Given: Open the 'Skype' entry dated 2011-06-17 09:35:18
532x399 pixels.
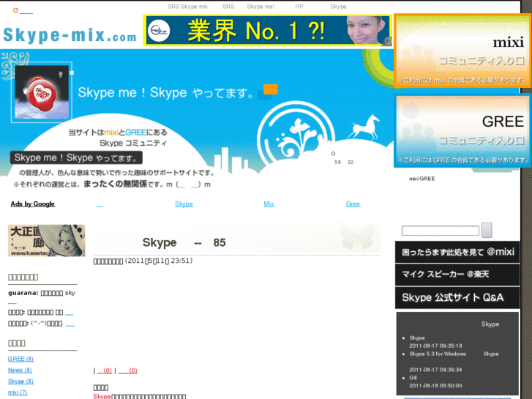Looking at the screenshot, I should [x=417, y=338].
